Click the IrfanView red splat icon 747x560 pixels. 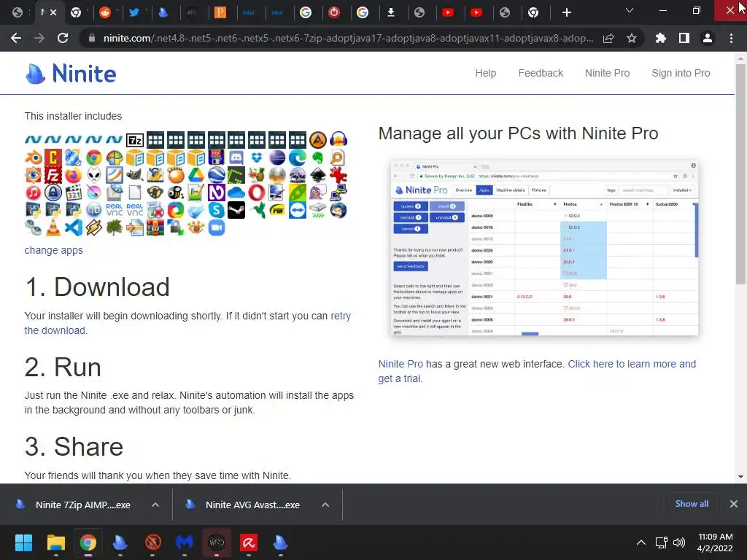338,175
